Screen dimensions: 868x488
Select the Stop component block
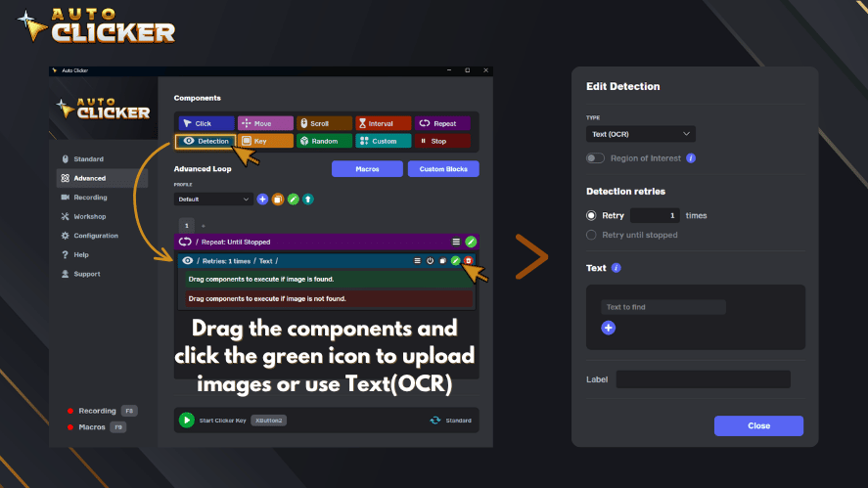[x=442, y=141]
